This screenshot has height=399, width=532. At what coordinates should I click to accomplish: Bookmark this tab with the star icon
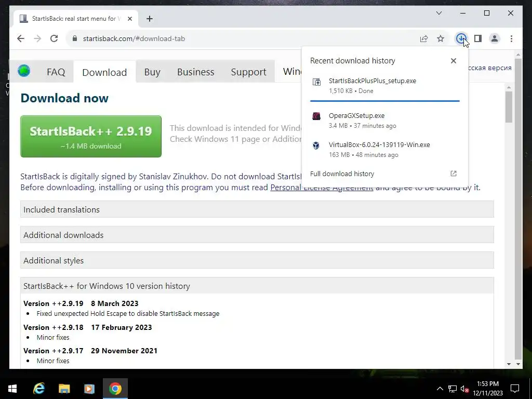coord(441,38)
